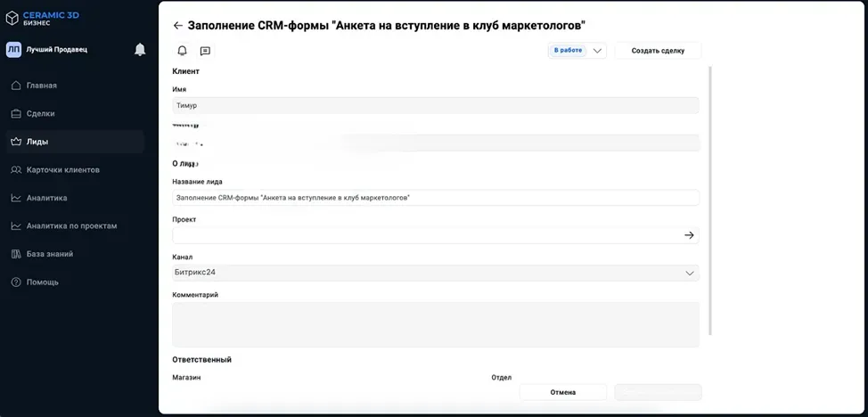
Task: Click the greyed-out button beside Отмена
Action: [659, 392]
